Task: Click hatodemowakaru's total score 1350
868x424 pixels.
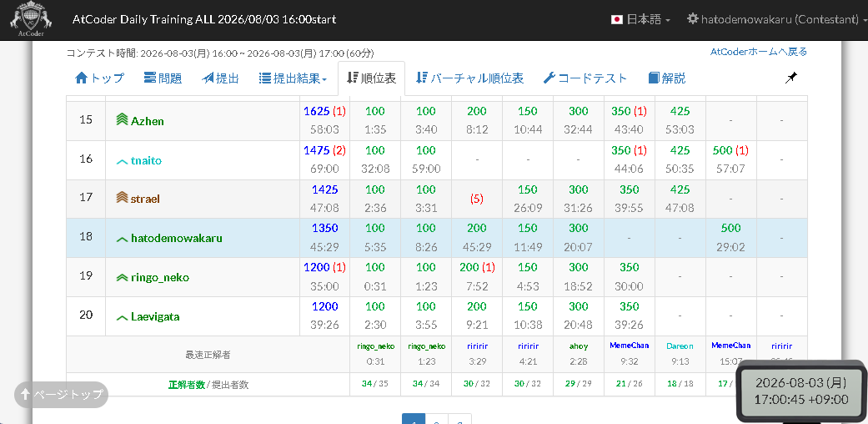Action: [x=324, y=229]
